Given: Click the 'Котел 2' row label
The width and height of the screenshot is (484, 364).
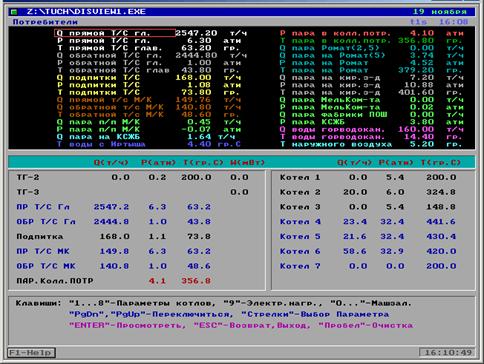Looking at the screenshot, I should 300,192.
